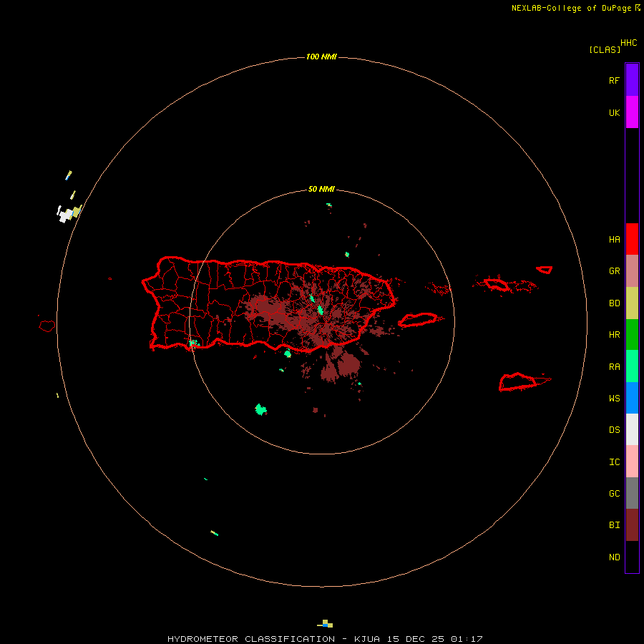
Task: Click the GC gray legend swatch
Action: [632, 493]
